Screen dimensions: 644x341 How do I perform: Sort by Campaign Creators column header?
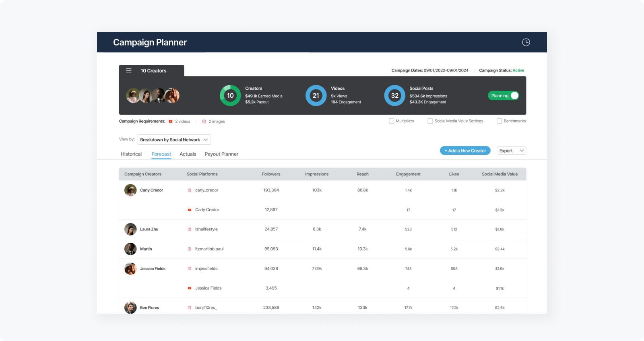coord(143,174)
